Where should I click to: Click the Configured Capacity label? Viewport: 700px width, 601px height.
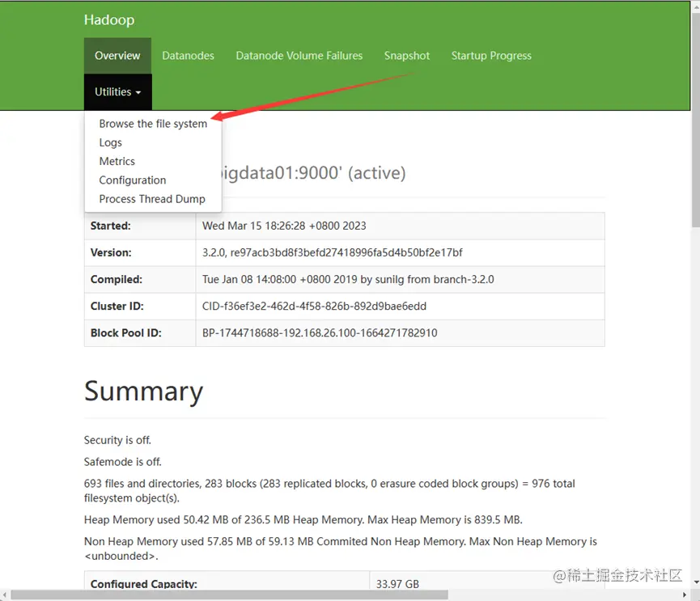point(144,584)
